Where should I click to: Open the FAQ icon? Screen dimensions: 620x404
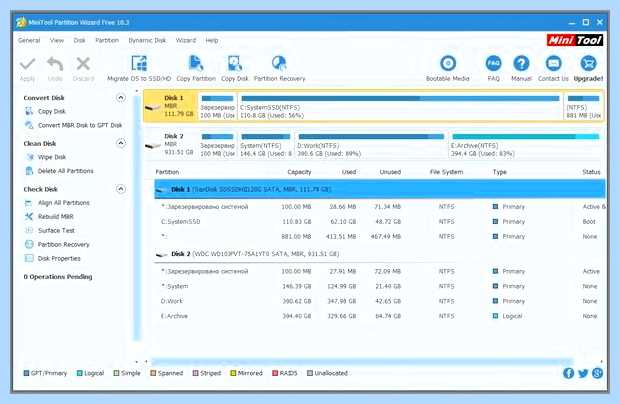point(493,63)
